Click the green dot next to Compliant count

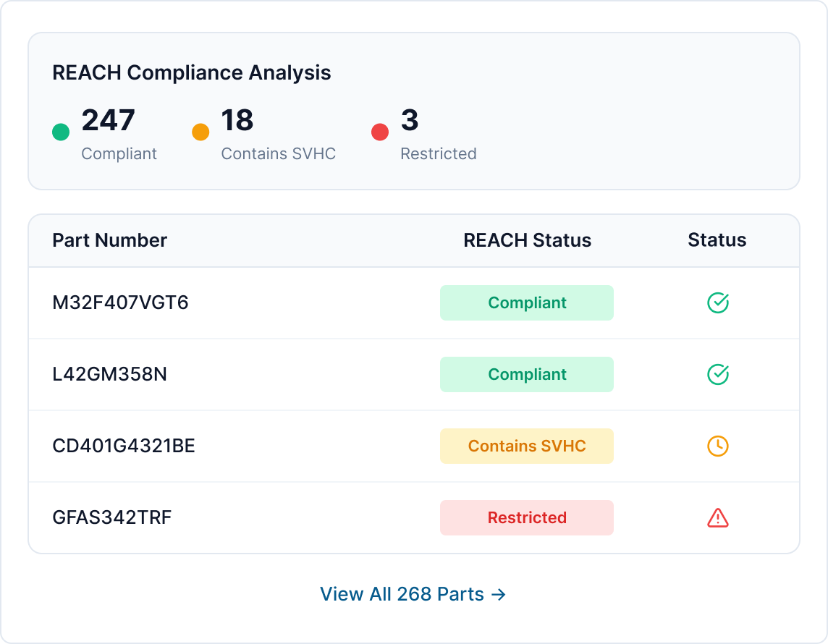coord(61,132)
